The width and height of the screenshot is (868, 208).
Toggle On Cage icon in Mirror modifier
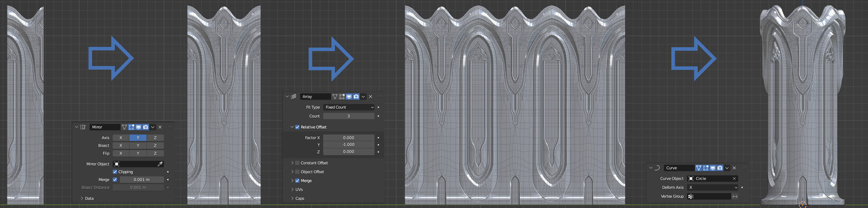[124, 127]
